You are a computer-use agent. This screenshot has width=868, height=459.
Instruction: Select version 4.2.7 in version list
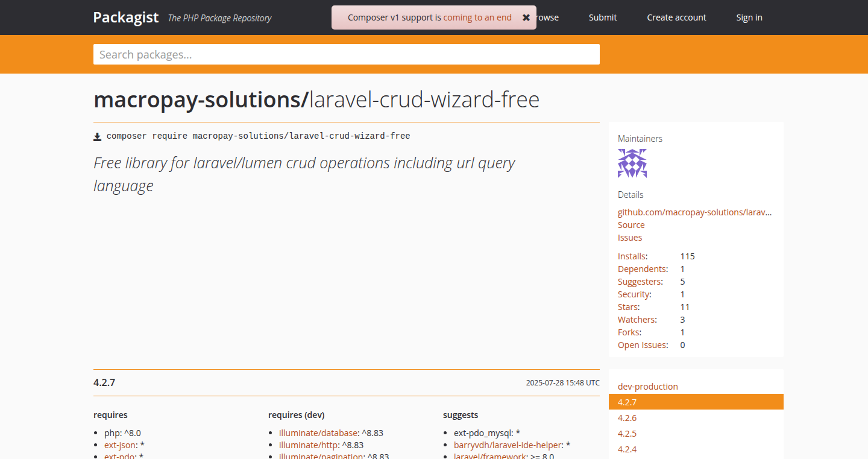point(696,402)
